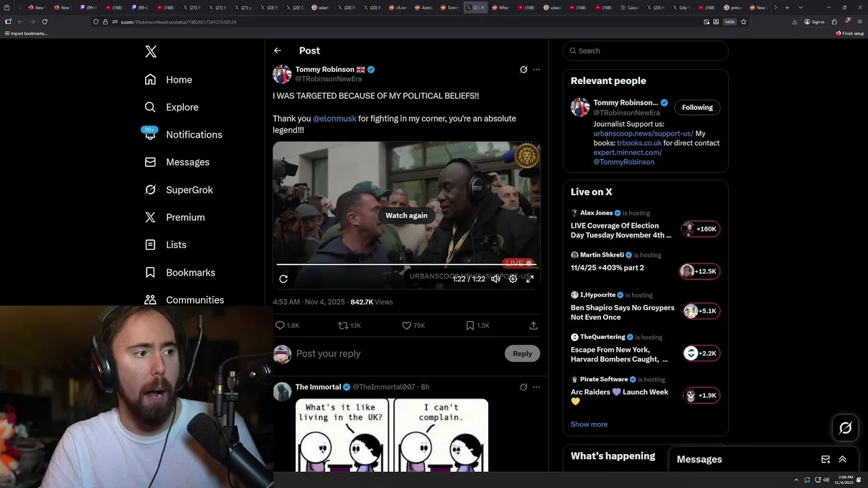Compose new message in Messages drawer
This screenshot has height=488, width=868.
825,459
